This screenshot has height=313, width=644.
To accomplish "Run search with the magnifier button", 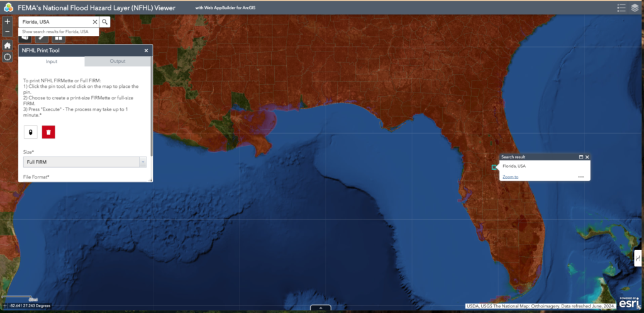I will click(x=105, y=22).
